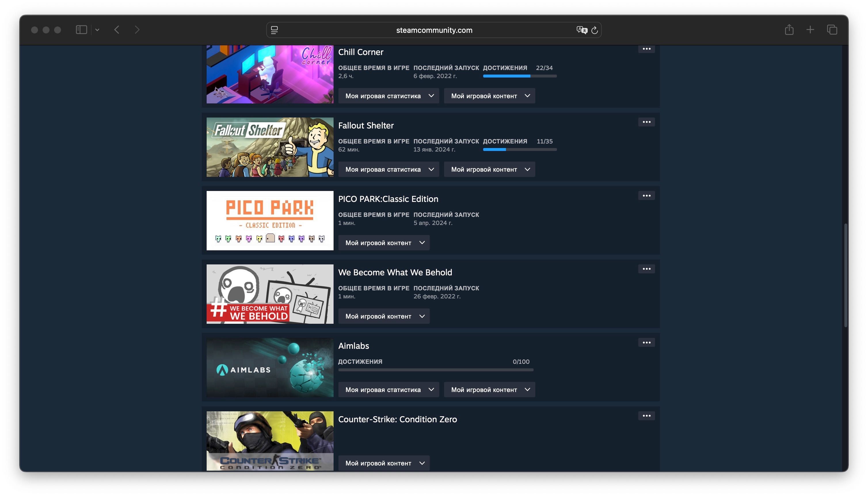The height and width of the screenshot is (496, 868).
Task: Click Fallout Shelter 'ДОСТИЖЕНИЯ' label
Action: [x=505, y=141]
